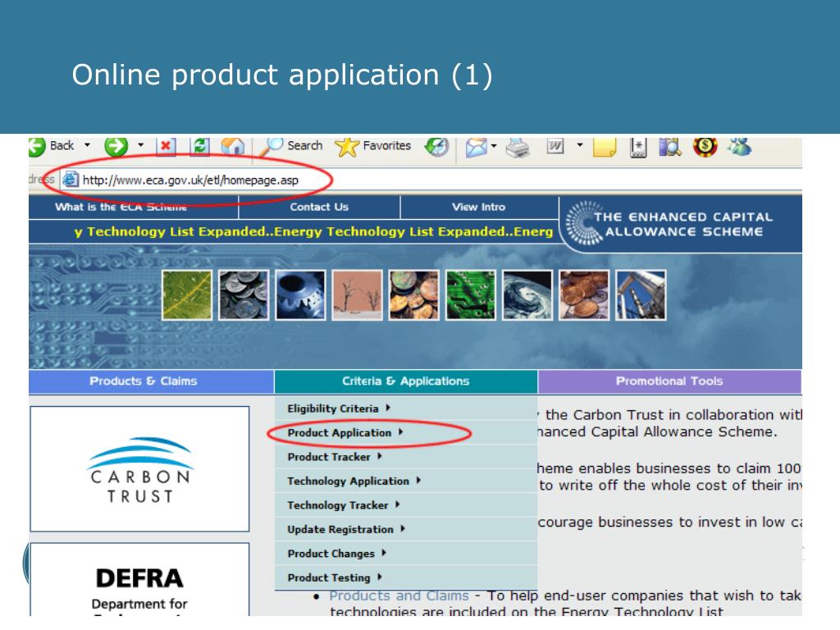The image size is (840, 630).
Task: Open the Forward history dropdown arrow
Action: click(x=141, y=145)
